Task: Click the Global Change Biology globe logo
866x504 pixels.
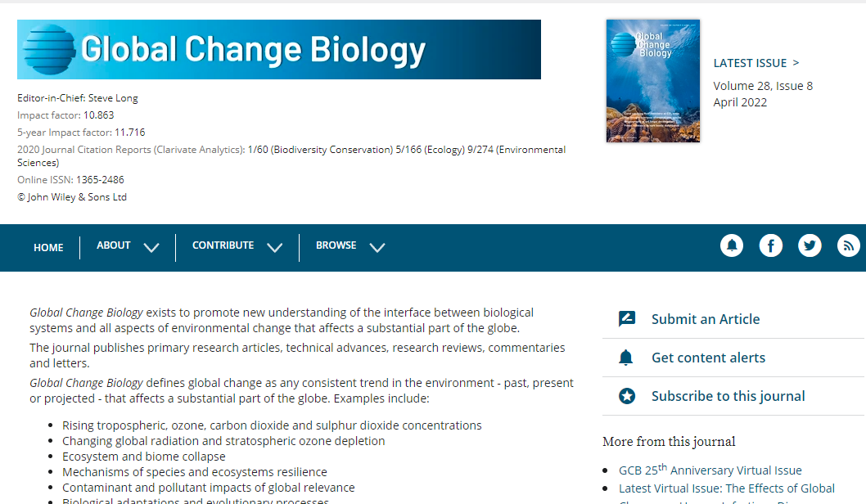Action: 49,49
